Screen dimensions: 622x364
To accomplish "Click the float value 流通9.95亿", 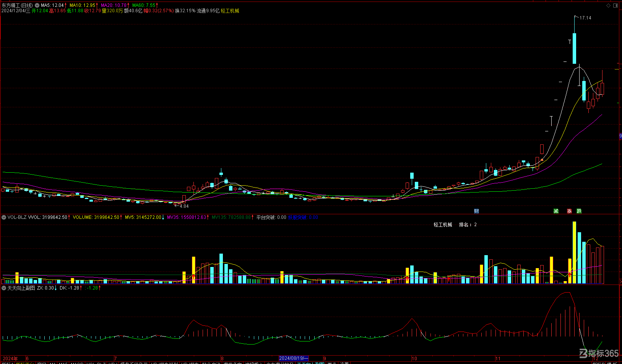I will [x=208, y=11].
